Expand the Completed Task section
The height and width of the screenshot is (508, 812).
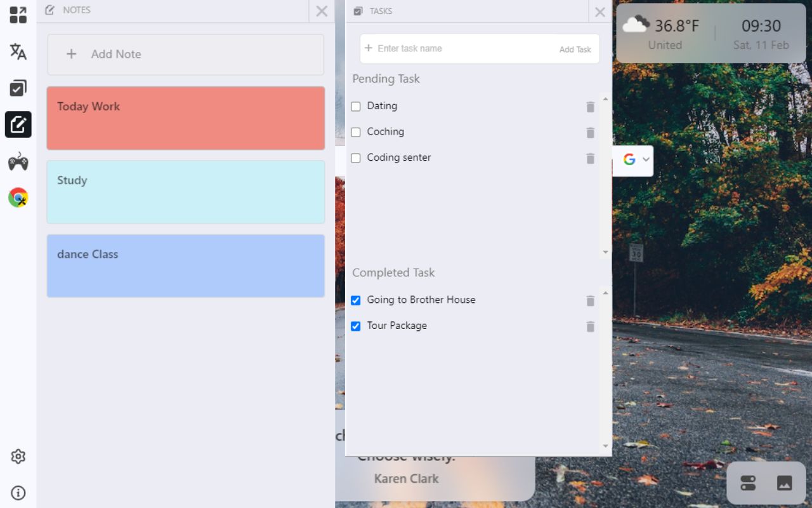(x=393, y=272)
